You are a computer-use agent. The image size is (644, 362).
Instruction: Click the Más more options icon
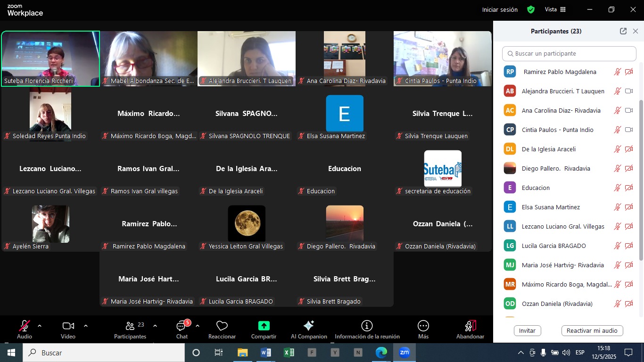point(423,326)
